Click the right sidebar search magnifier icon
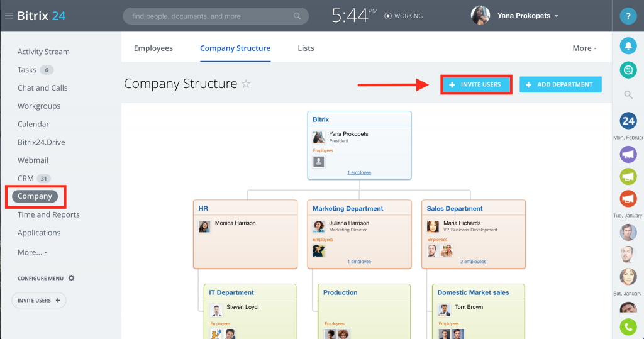The image size is (644, 339). tap(628, 95)
